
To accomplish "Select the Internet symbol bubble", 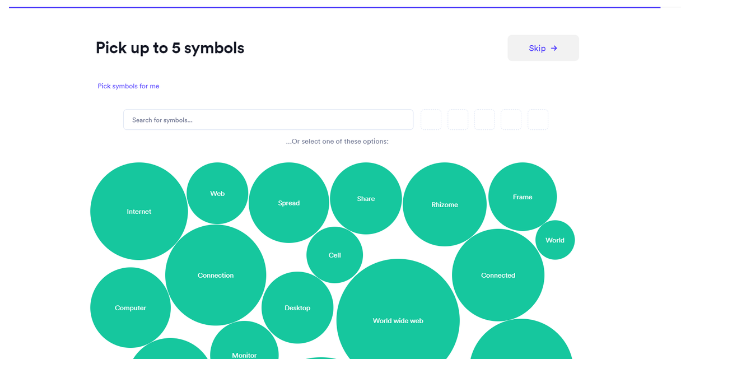I will coord(139,211).
